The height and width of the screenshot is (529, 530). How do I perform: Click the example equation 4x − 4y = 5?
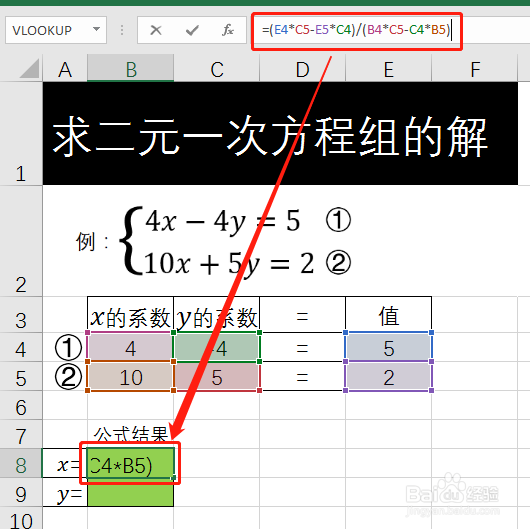(x=223, y=221)
